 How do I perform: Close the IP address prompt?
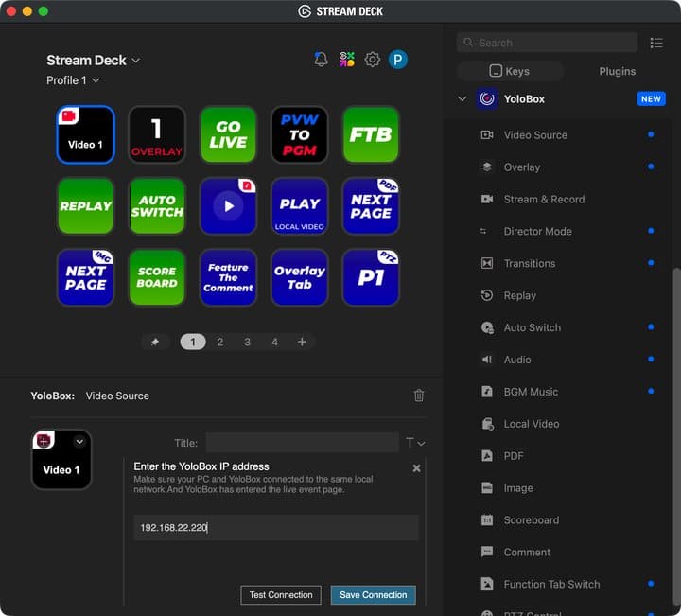click(x=416, y=467)
